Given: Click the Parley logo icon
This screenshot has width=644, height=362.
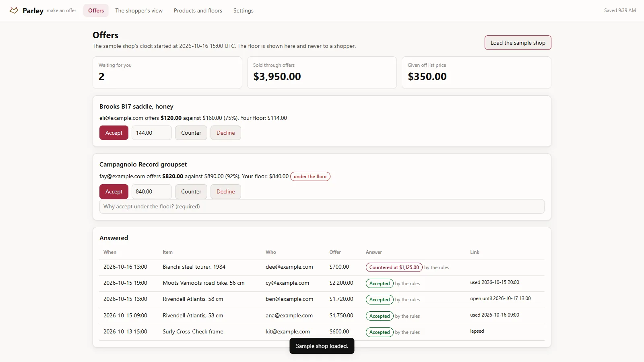Looking at the screenshot, I should tap(14, 10).
